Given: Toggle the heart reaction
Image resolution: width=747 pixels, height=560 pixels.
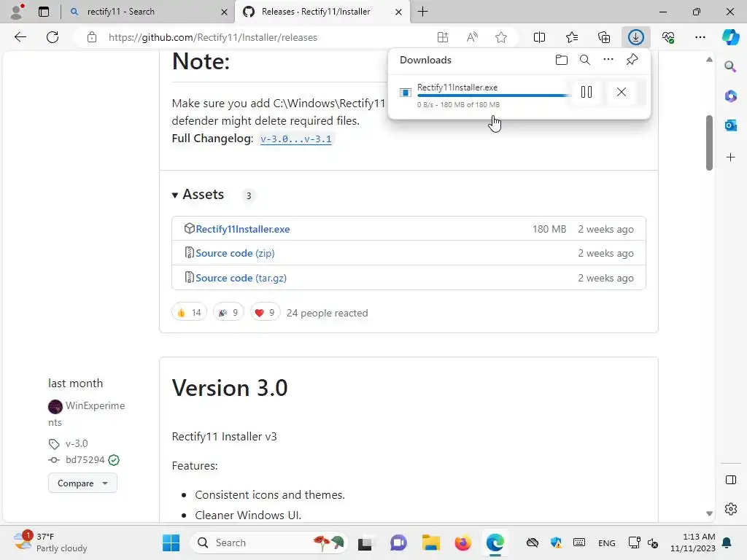Looking at the screenshot, I should pos(266,312).
